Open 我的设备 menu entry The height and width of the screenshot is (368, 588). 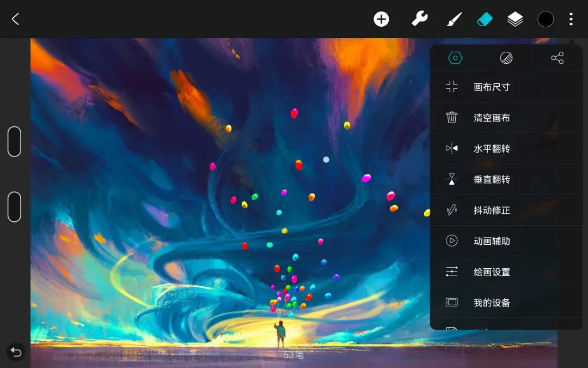click(x=506, y=302)
